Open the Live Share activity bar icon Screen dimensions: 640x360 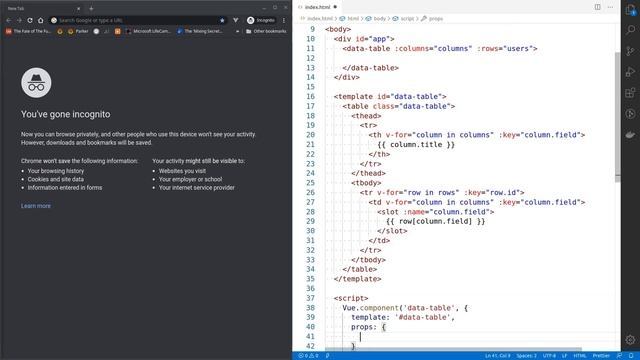631,114
